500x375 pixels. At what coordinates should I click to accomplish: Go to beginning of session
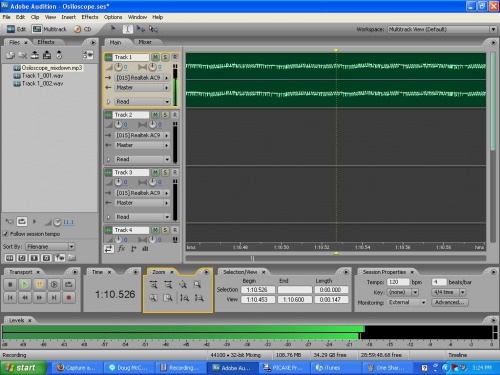[x=10, y=297]
